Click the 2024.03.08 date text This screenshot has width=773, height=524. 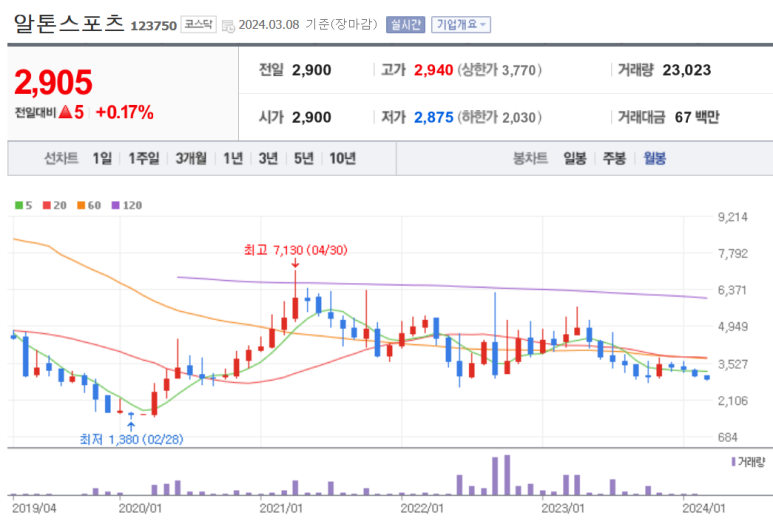[x=269, y=25]
